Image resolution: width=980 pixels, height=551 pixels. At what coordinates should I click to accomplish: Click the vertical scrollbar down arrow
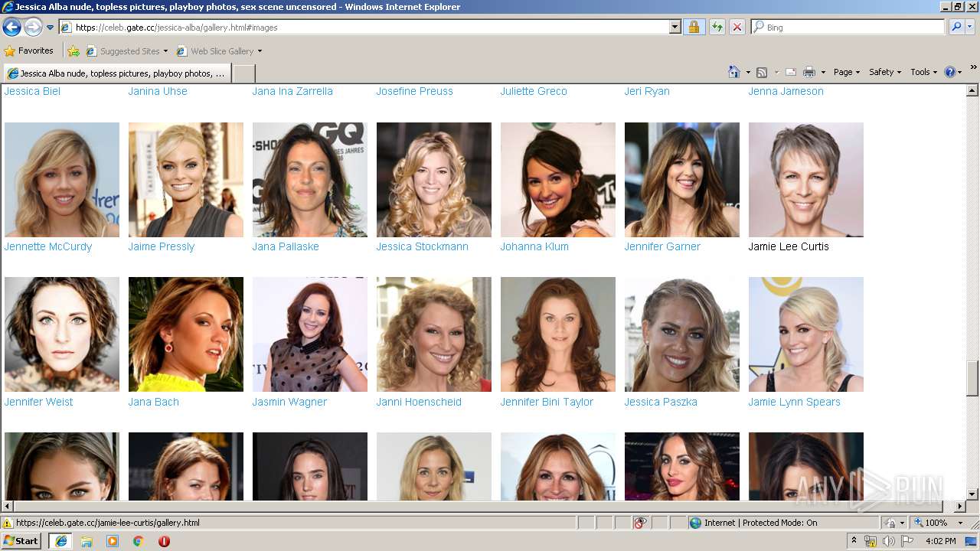coord(972,494)
